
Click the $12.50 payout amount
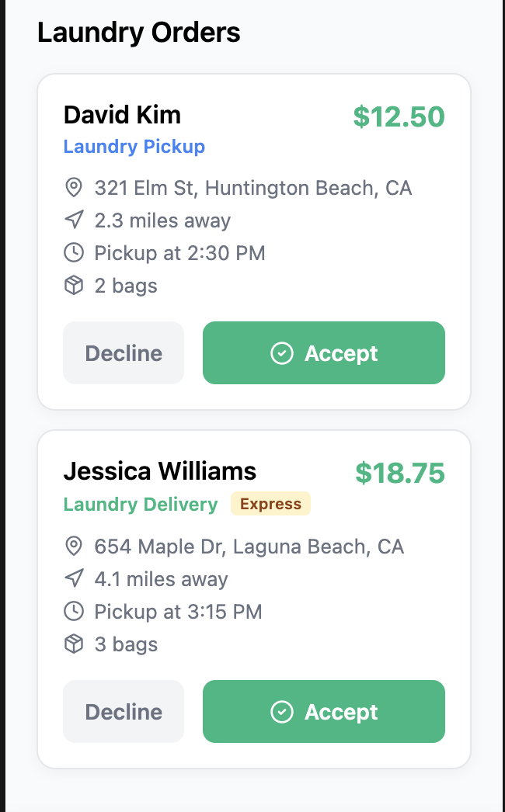tap(399, 116)
